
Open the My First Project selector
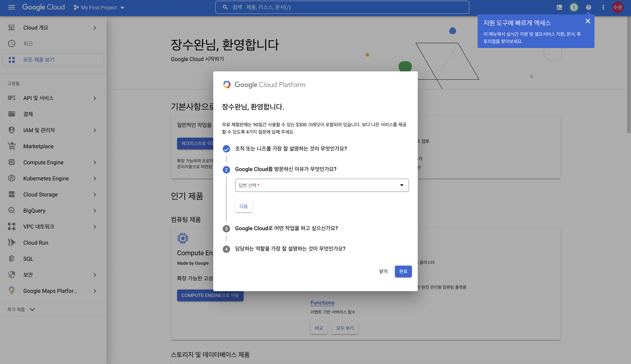(99, 7)
